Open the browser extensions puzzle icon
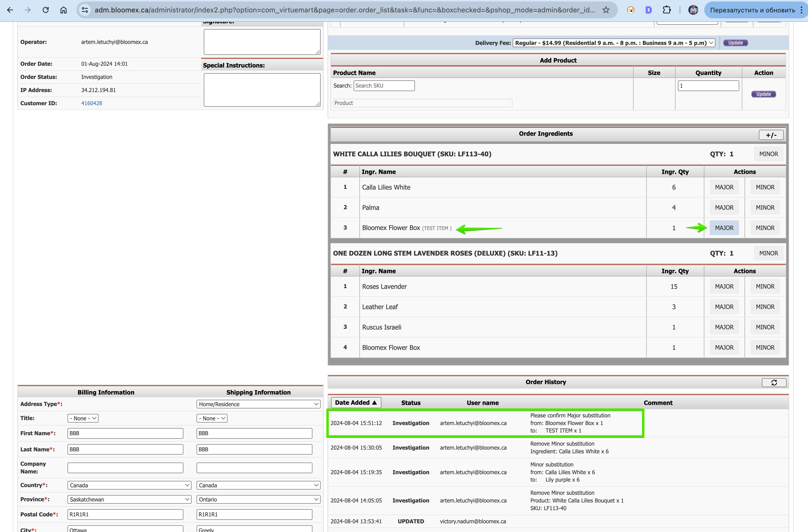Screen dimensions: 808x532 (667, 10)
